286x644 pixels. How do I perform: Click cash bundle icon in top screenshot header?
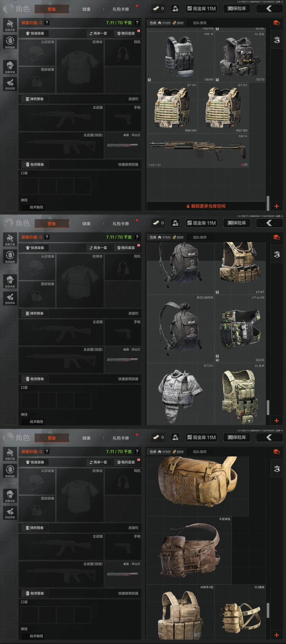pos(156,9)
